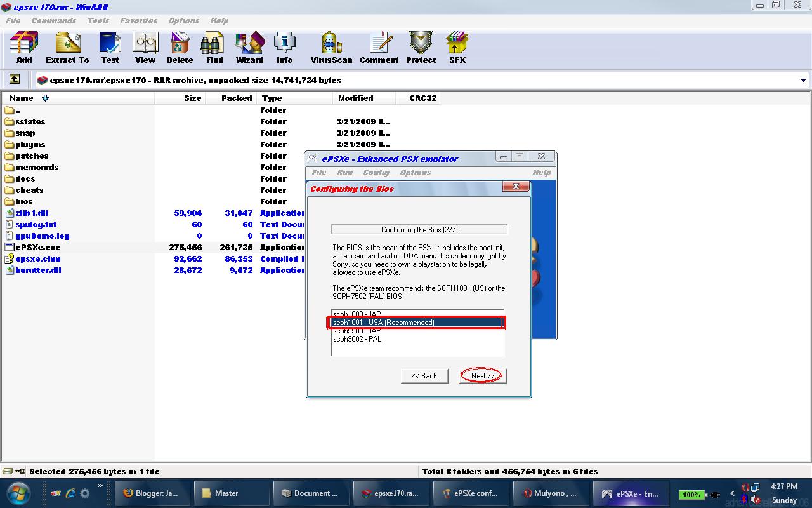
Task: Select the memcards folder name
Action: pos(37,167)
